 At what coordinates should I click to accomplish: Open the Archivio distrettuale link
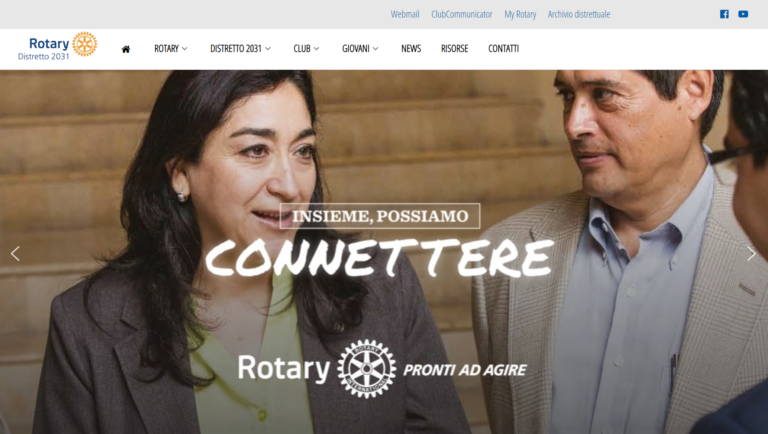(x=579, y=14)
